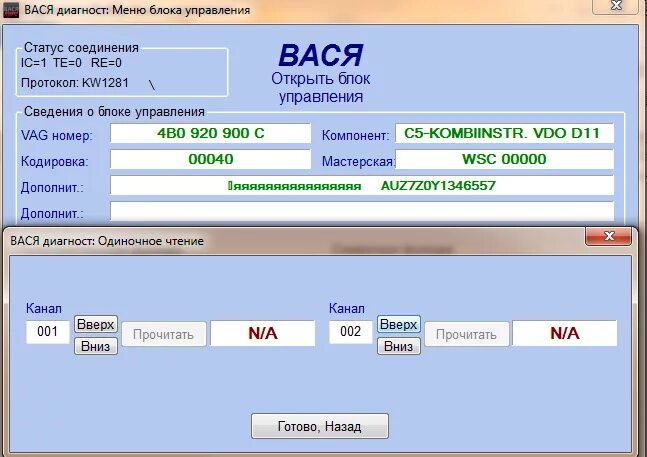Focus the Канал input field showing 001
This screenshot has width=647, height=457.
(47, 332)
